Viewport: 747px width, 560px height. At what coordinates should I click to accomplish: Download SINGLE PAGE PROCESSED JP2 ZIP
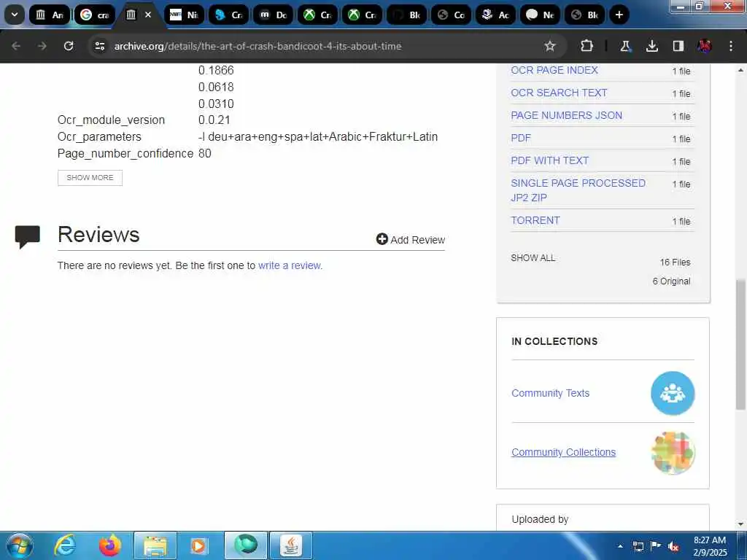(x=578, y=190)
